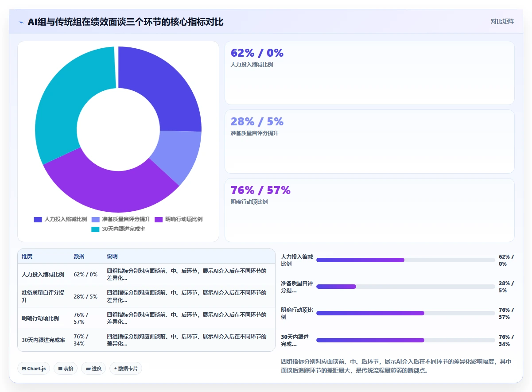Click the 62% / 0% value in the first data card
Screen dimensions: 532x392
[257, 53]
